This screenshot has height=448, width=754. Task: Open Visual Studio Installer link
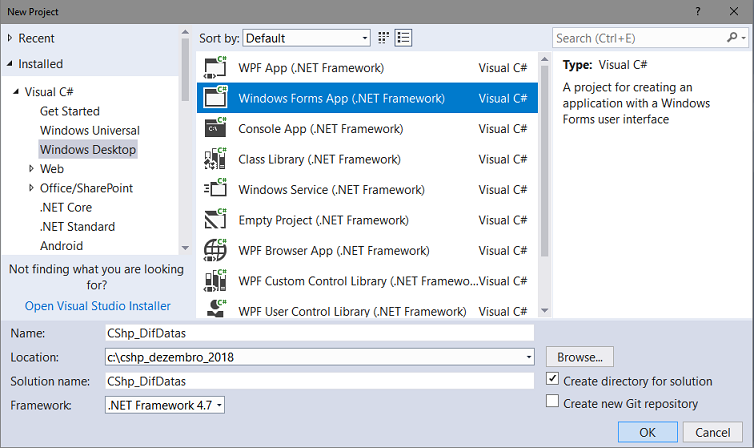click(98, 306)
